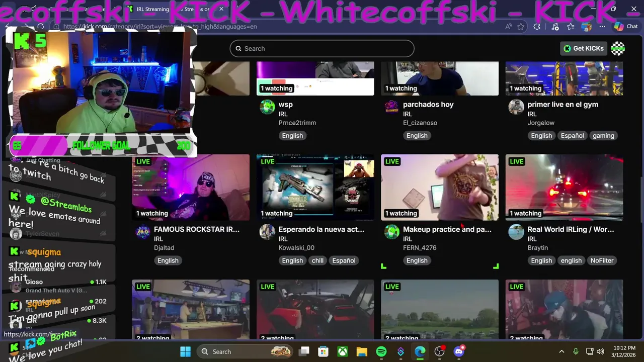Open Esperando la nueva act... stream thumbnail
Image resolution: width=644 pixels, height=362 pixels.
click(x=315, y=188)
